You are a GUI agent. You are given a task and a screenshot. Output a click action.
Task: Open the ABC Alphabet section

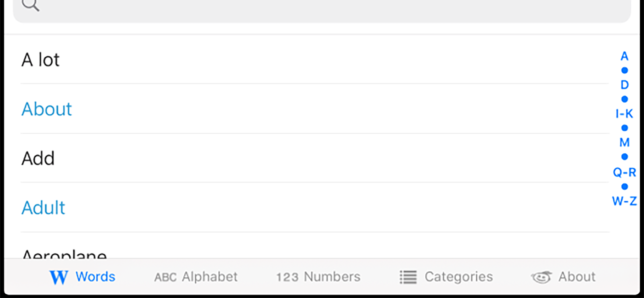[x=196, y=276]
